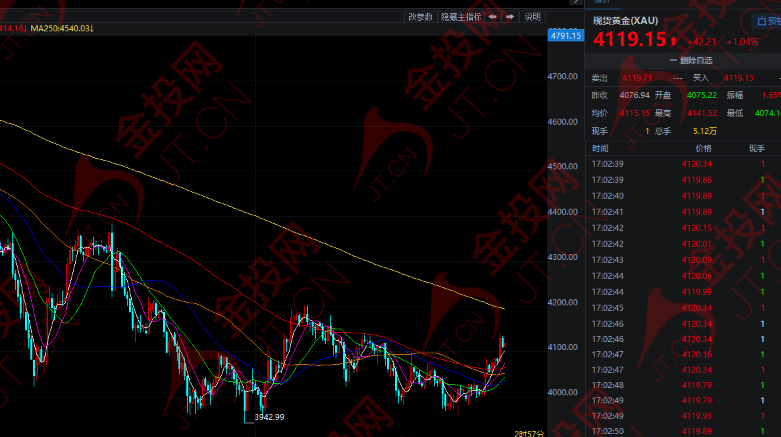
Task: Select the 现货黄金(XAU) instrument title
Action: tap(625, 21)
